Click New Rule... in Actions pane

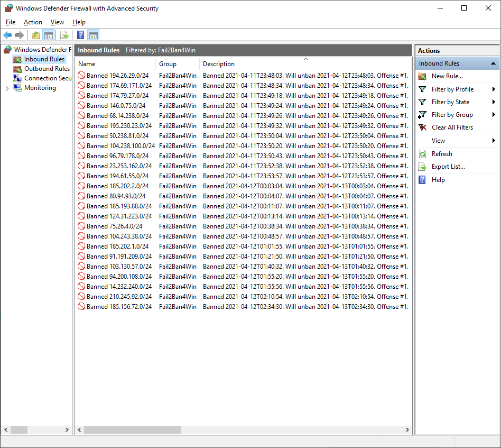(447, 76)
